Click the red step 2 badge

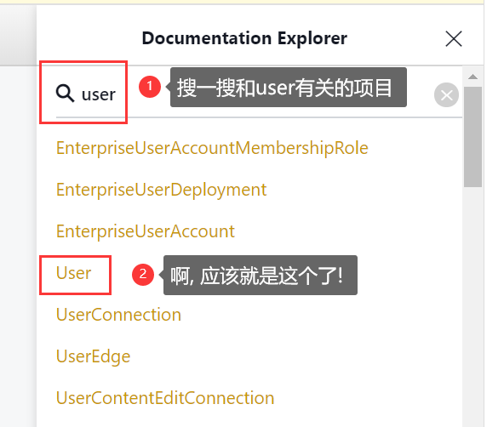pos(143,275)
